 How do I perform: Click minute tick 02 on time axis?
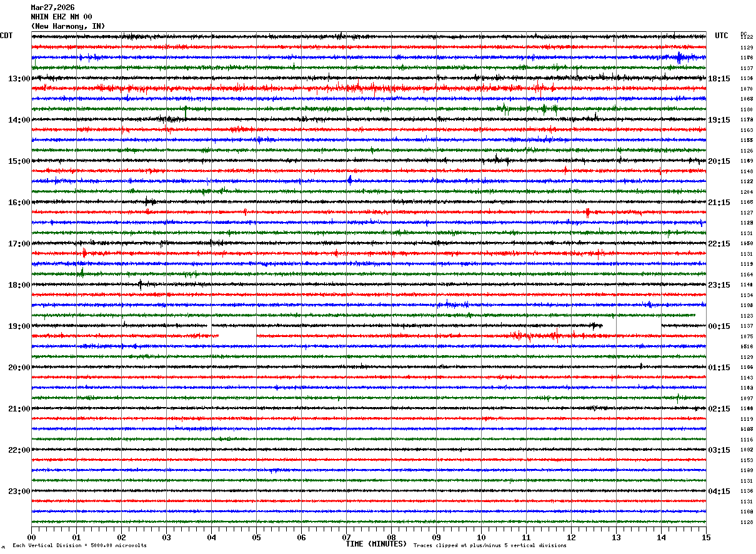point(121,537)
